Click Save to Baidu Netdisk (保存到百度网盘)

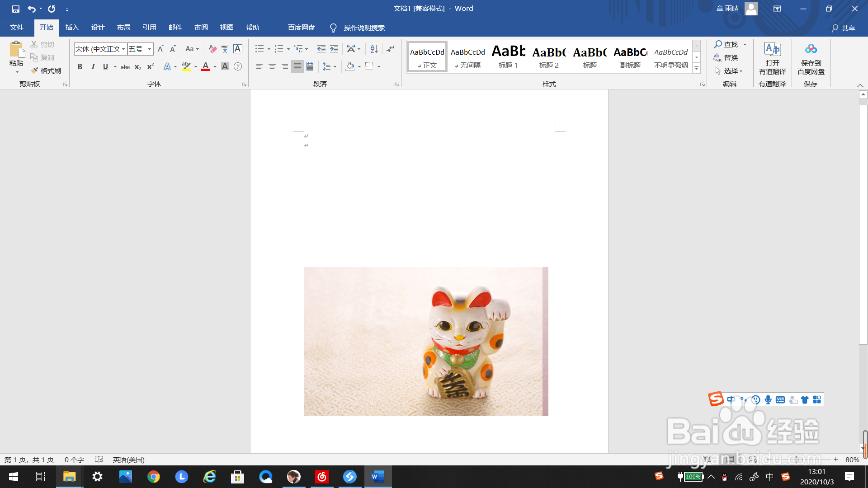tap(811, 59)
